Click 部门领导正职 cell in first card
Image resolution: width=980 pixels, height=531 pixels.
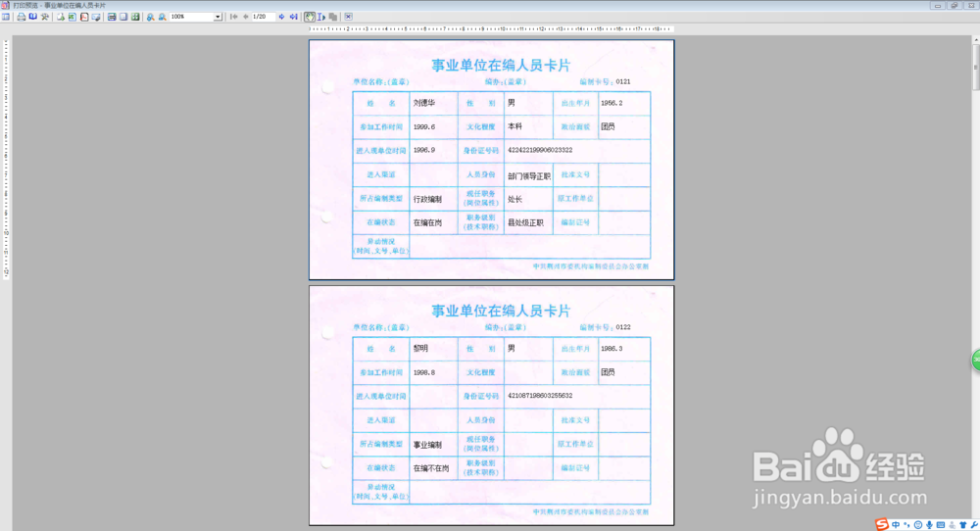[x=529, y=176]
